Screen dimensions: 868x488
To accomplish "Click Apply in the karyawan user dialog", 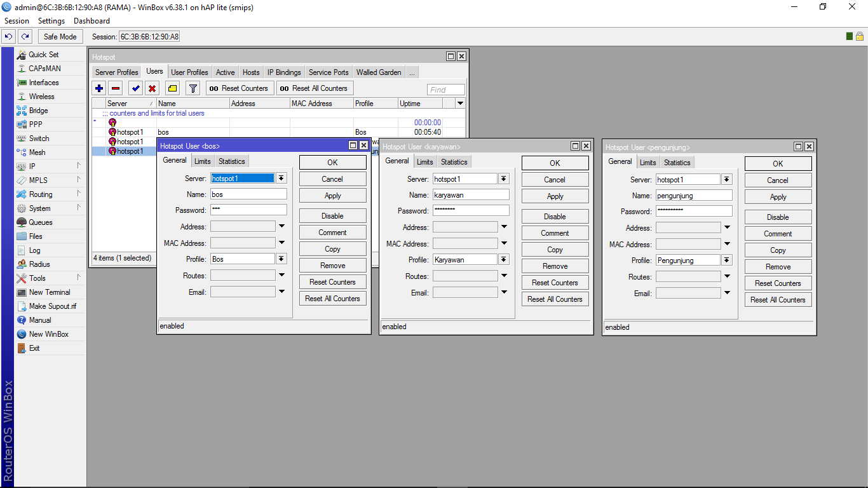I will tap(555, 196).
